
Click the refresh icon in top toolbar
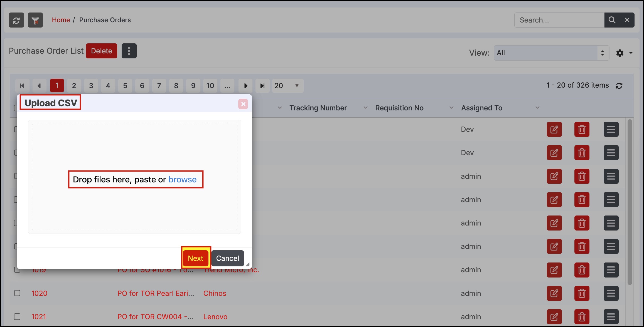click(x=16, y=20)
